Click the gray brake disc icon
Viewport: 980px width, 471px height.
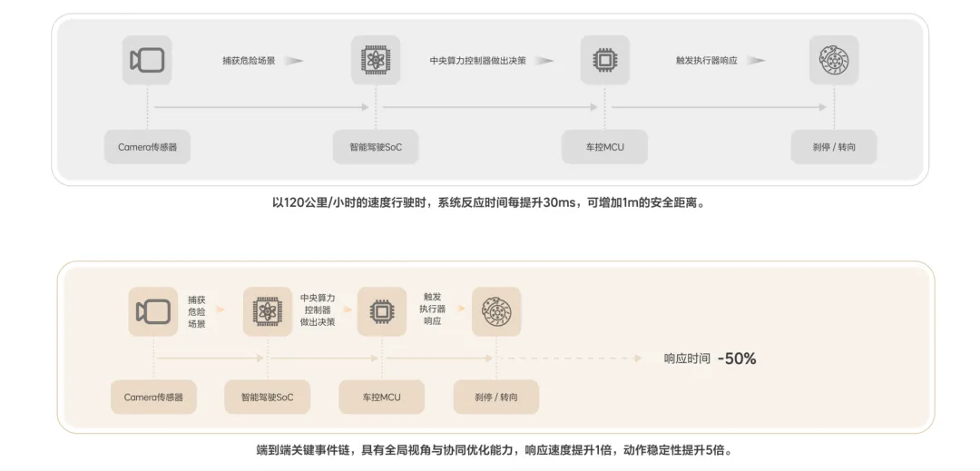pyautogui.click(x=834, y=60)
